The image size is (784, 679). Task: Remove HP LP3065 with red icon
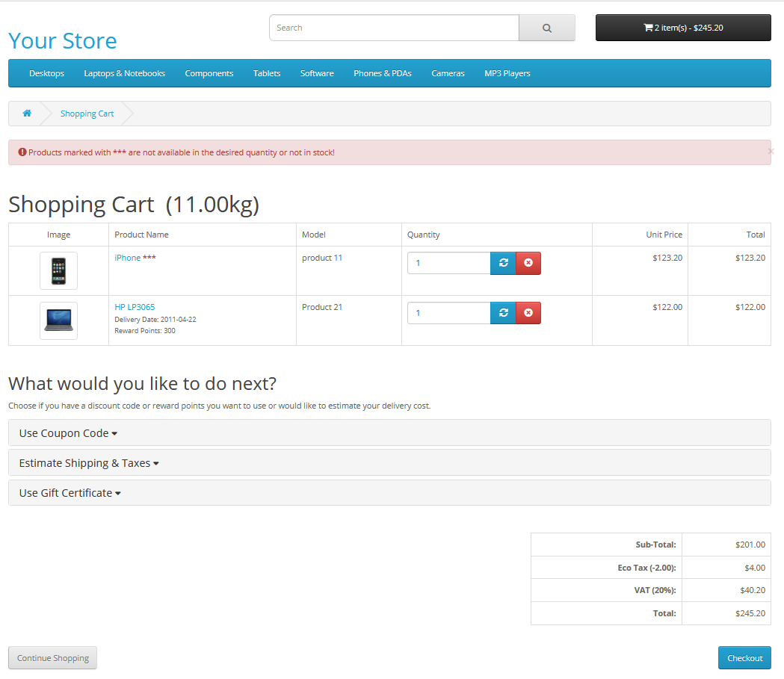point(528,313)
